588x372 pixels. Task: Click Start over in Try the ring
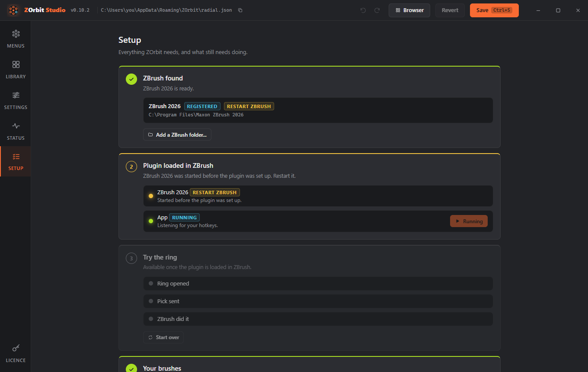(163, 337)
